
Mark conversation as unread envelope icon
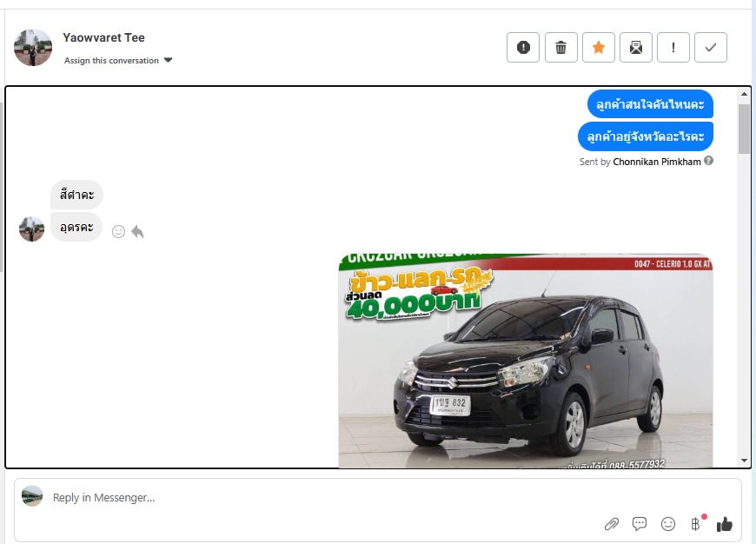[636, 47]
